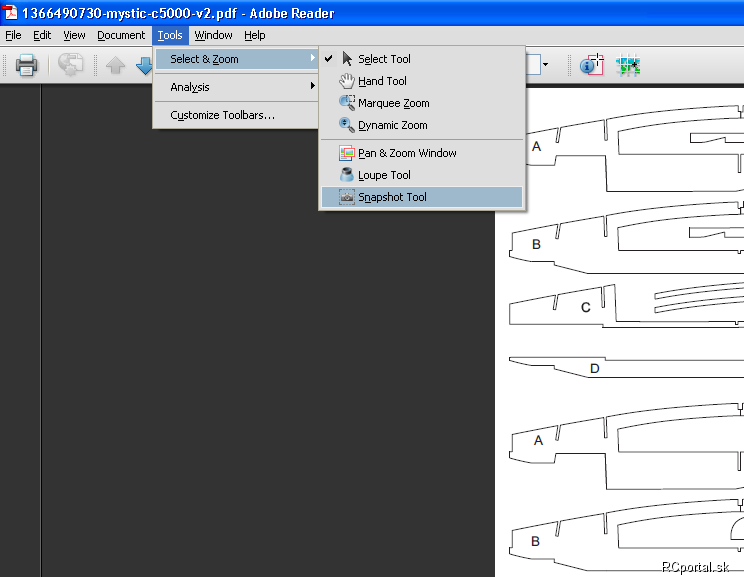The height and width of the screenshot is (577, 744).
Task: Choose the Select Tool arrow entry
Action: tap(422, 59)
